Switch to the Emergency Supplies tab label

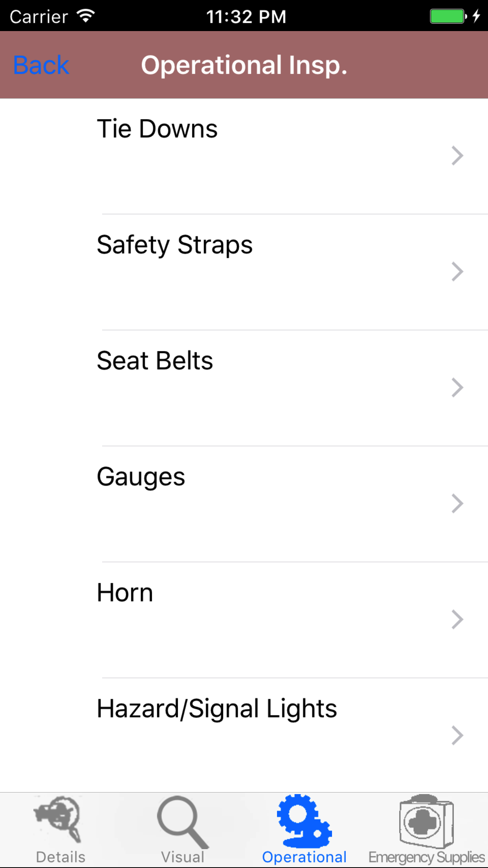[427, 857]
